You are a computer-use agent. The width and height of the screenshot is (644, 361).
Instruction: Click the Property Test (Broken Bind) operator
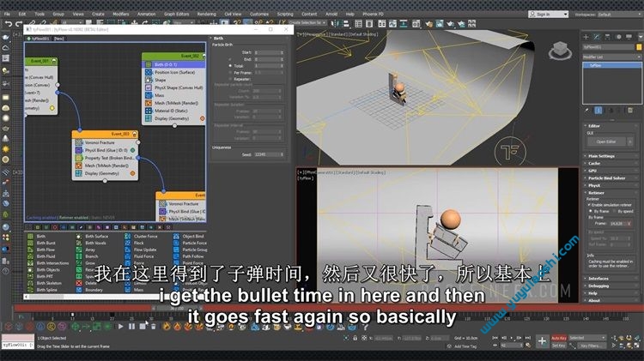pyautogui.click(x=105, y=158)
